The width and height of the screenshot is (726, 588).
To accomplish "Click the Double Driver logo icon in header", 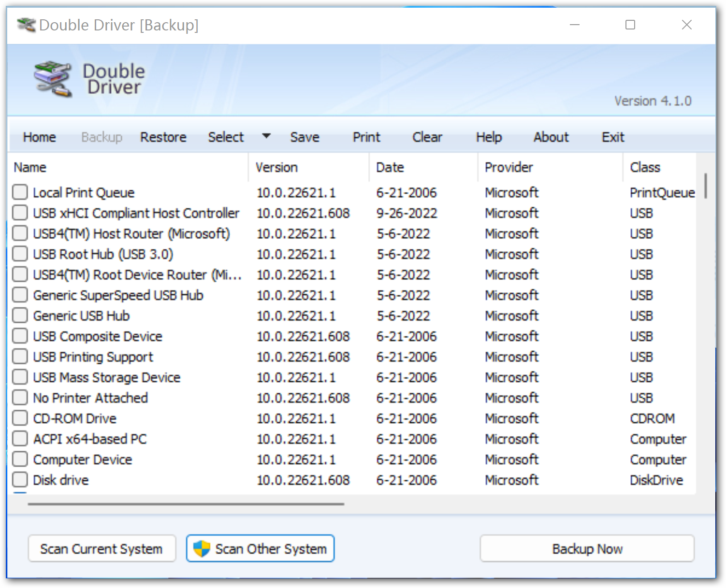I will (53, 79).
